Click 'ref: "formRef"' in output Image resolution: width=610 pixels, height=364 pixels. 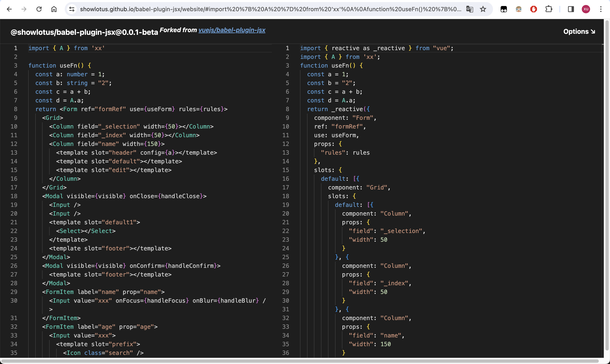click(340, 127)
